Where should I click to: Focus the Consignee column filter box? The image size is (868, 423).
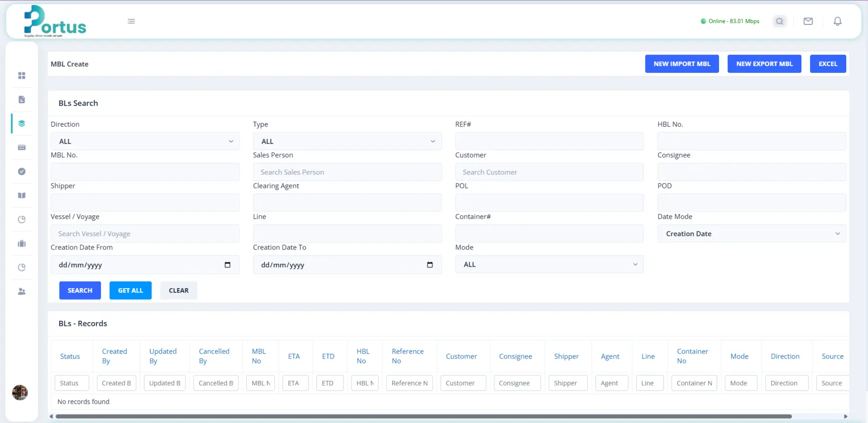tap(517, 383)
